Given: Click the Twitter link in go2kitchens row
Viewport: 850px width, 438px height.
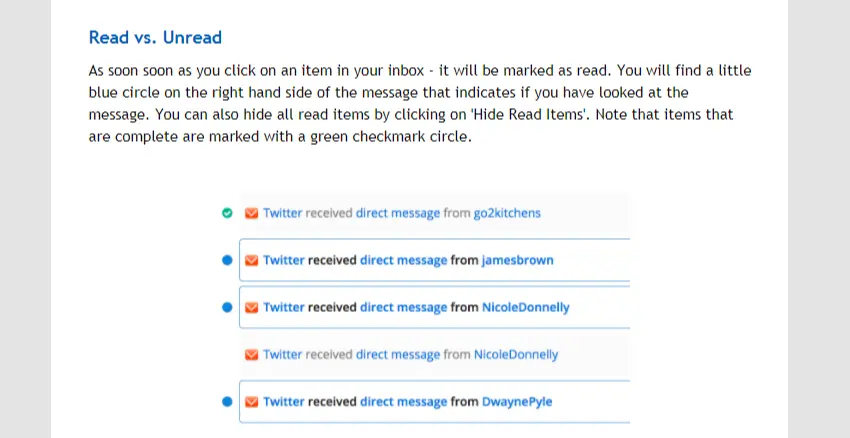Looking at the screenshot, I should (283, 213).
